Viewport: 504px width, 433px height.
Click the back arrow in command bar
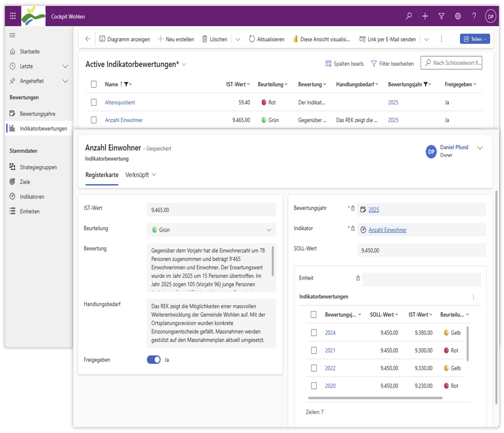coord(88,39)
